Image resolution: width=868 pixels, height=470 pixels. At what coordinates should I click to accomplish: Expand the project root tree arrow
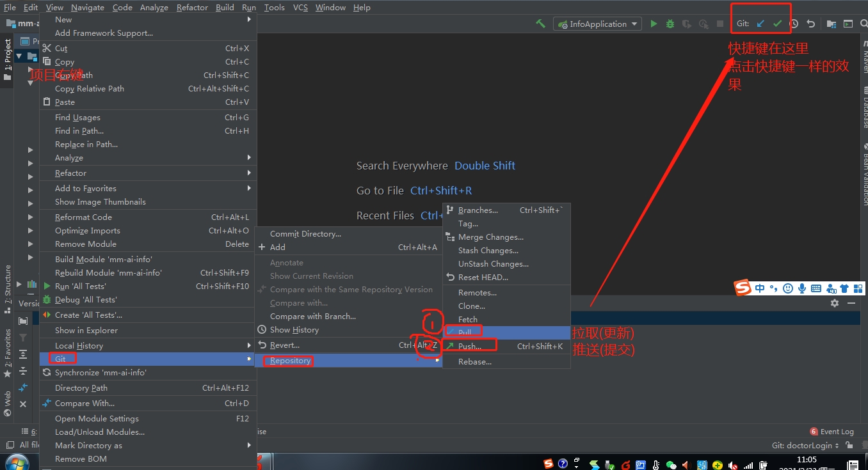point(19,56)
